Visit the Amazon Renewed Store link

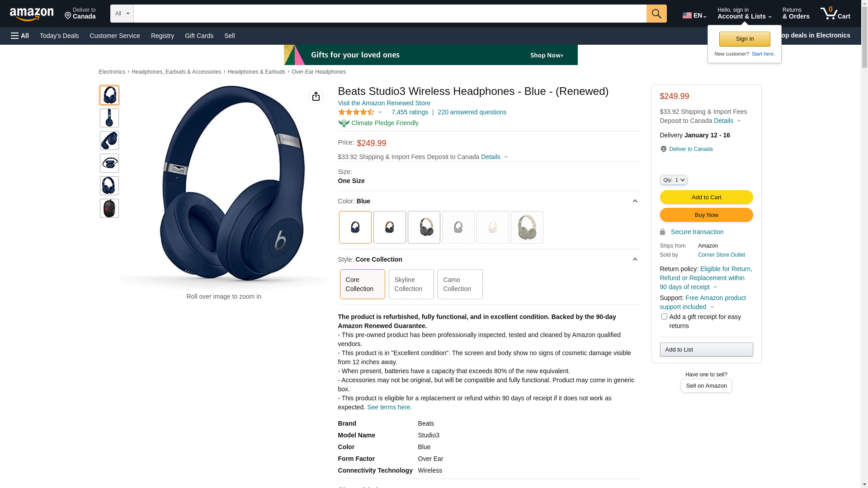click(x=384, y=103)
